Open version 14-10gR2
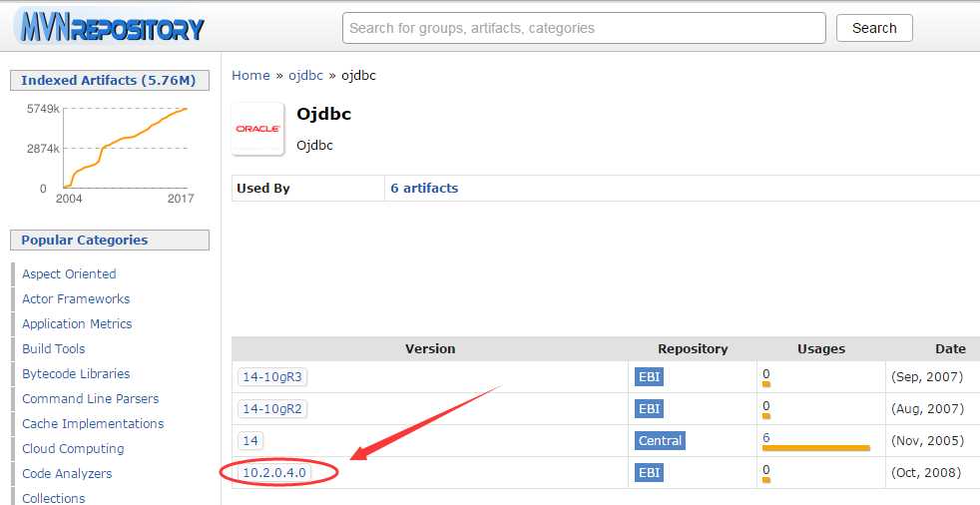The width and height of the screenshot is (980, 505). (272, 409)
